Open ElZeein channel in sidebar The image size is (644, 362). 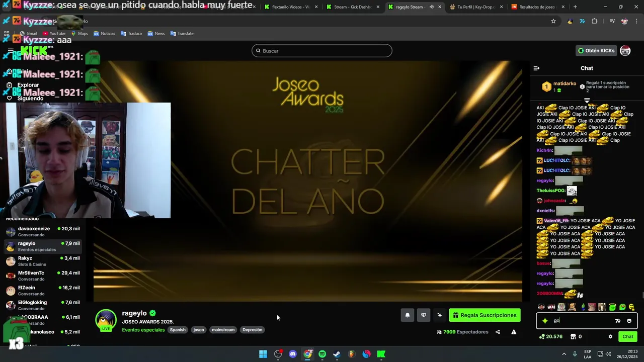[x=43, y=291]
